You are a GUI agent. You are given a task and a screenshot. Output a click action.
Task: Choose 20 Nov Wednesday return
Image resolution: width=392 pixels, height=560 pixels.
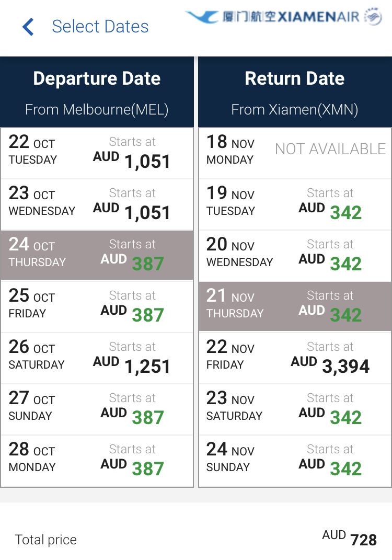coord(295,256)
